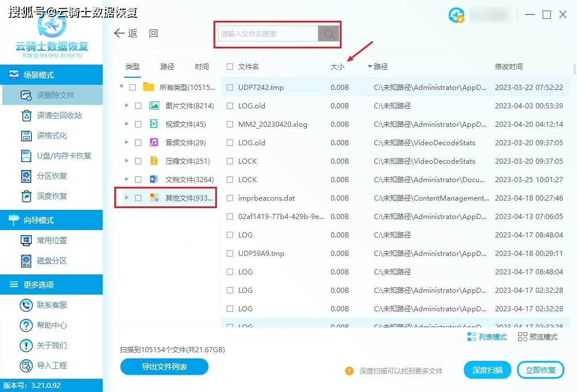
Task: Click the search magnifier icon
Action: point(329,34)
